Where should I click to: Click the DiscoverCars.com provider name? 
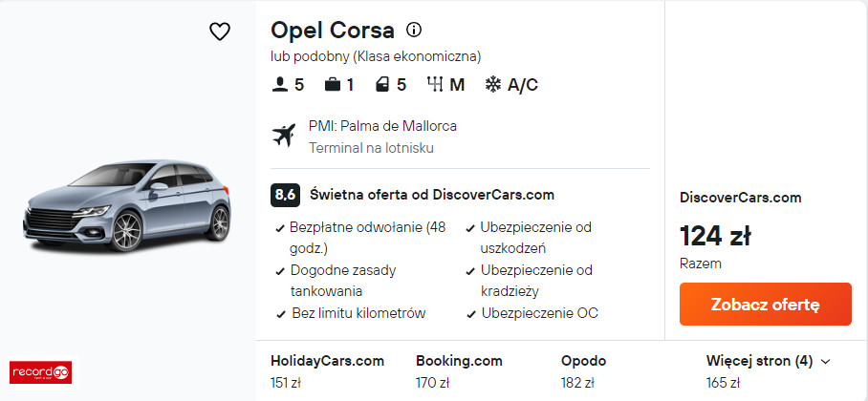[740, 198]
